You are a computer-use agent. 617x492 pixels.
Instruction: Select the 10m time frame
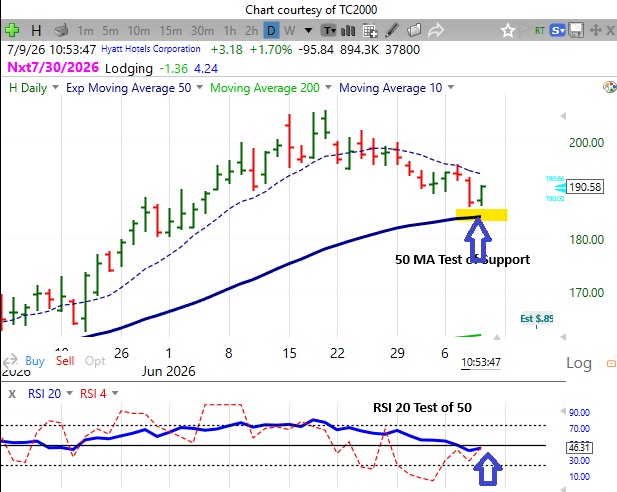139,30
